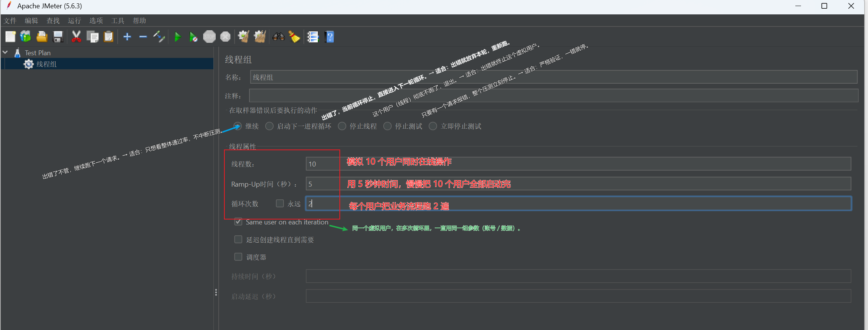The height and width of the screenshot is (330, 868).
Task: Click the 启动延迟（秒） input field
Action: (x=579, y=296)
